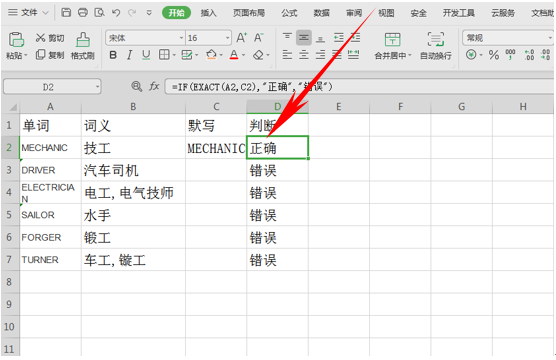556x360 pixels.
Task: Switch to the 开始 tab
Action: 176,13
